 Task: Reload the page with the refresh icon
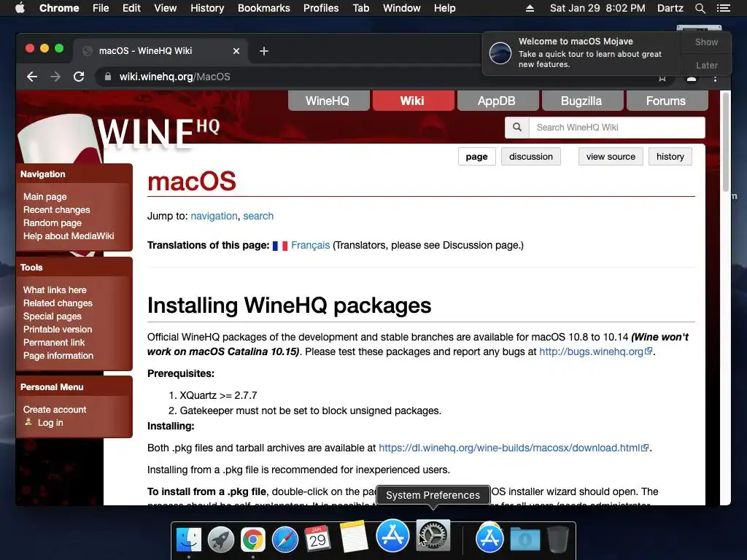[x=79, y=77]
